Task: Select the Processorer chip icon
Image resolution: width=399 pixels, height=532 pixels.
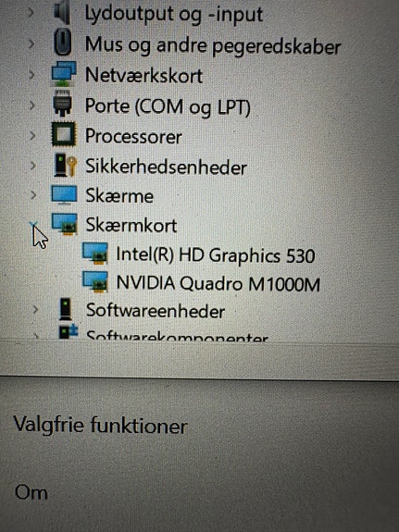Action: (x=64, y=134)
